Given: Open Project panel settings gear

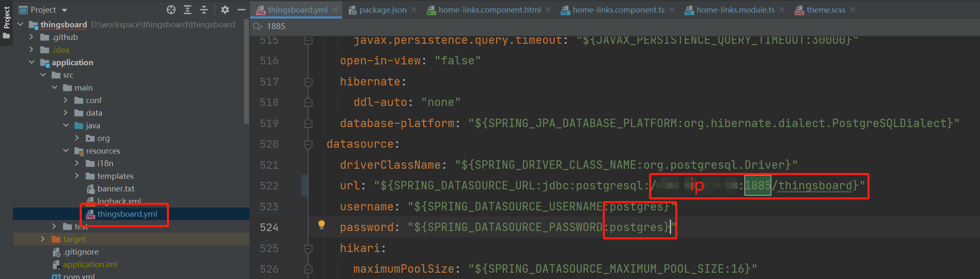Looking at the screenshot, I should point(225,10).
